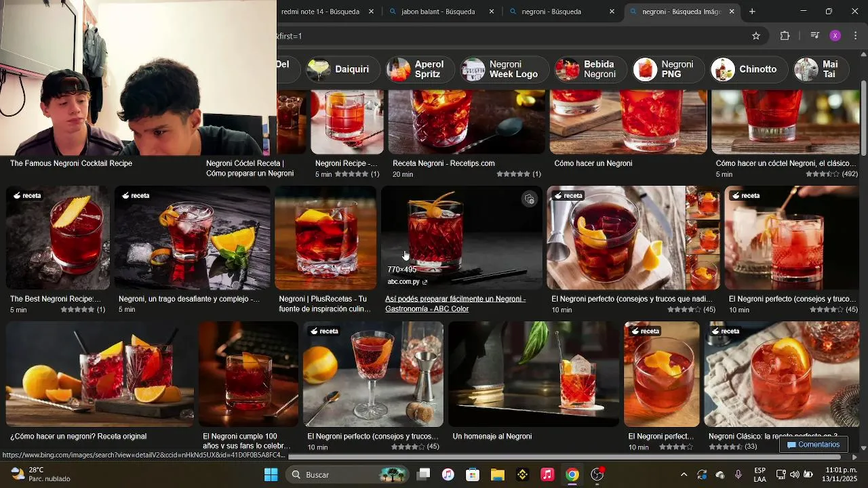Open the Chrome profile avatar
The image size is (868, 488).
coord(835,36)
